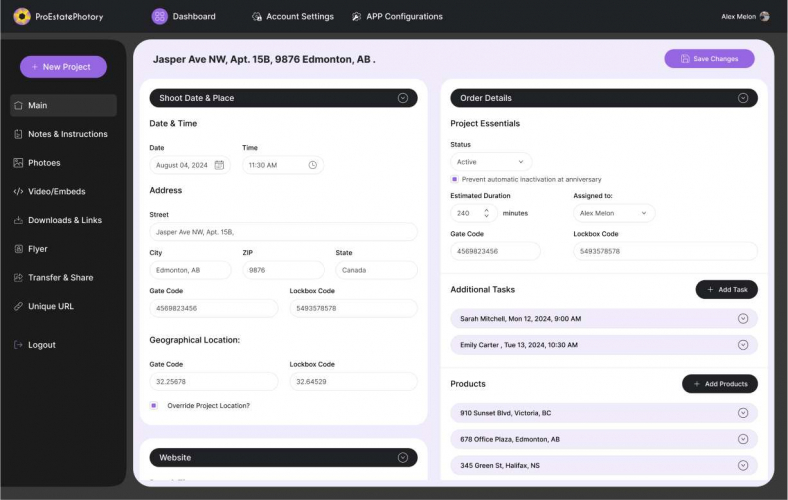Open the calendar icon in Date field

click(219, 165)
